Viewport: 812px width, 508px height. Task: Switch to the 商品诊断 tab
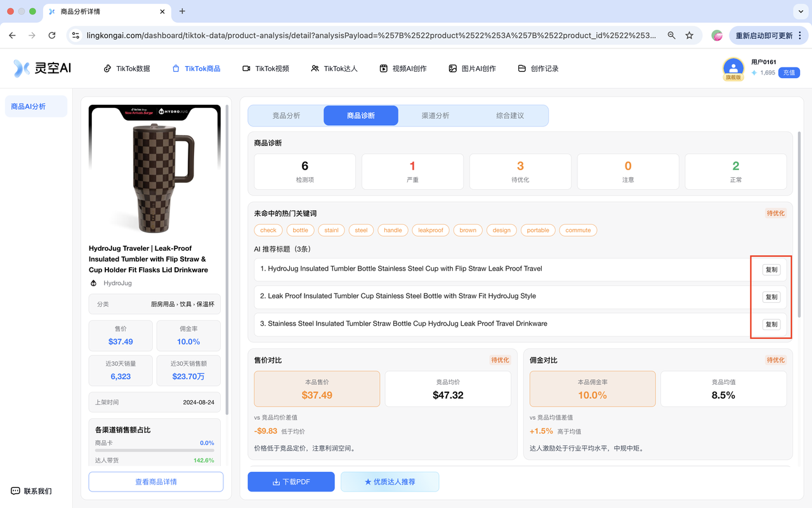pyautogui.click(x=361, y=116)
